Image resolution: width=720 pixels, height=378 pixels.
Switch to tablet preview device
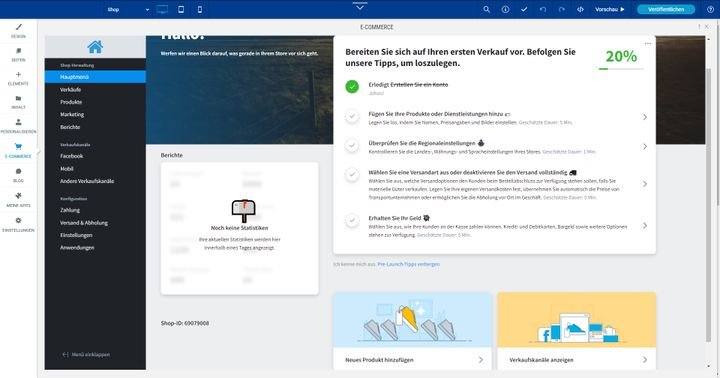(x=181, y=9)
